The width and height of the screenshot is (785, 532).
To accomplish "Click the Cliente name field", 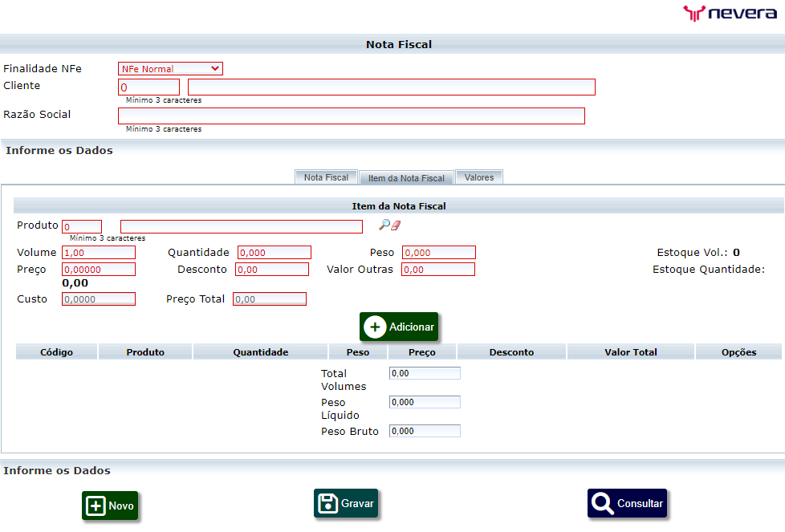I will coord(392,87).
